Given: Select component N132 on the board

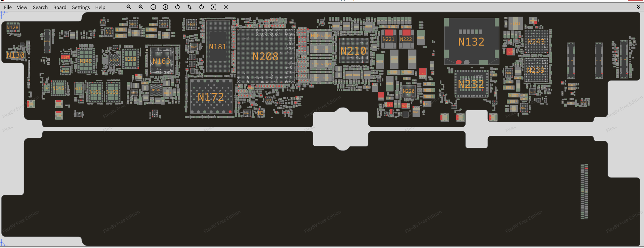Looking at the screenshot, I should coord(471,42).
